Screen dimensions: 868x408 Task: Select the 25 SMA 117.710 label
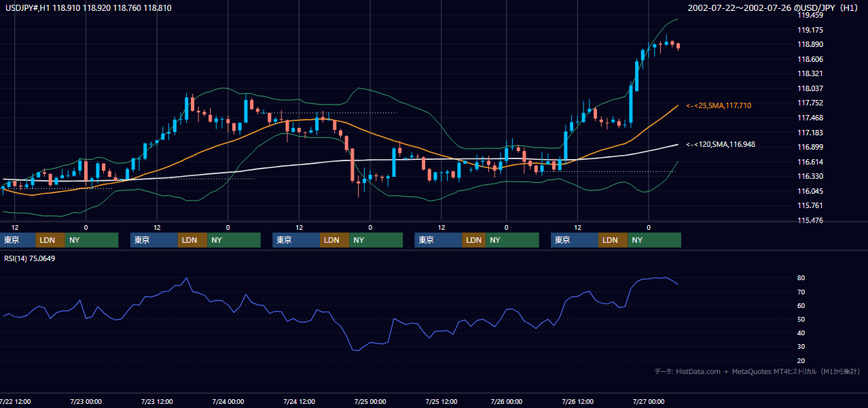(x=719, y=105)
